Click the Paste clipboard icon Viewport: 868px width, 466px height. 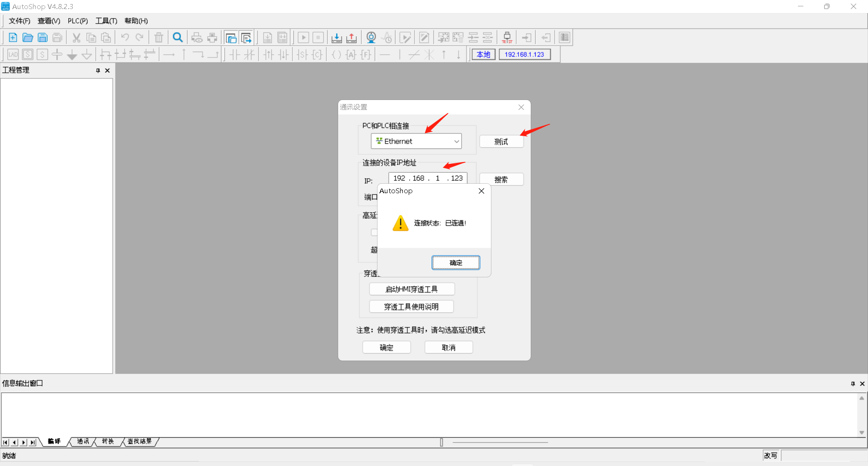[x=106, y=38]
